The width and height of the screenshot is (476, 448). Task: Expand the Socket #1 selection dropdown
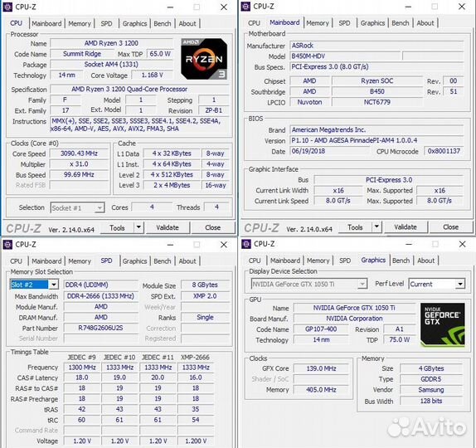tap(100, 208)
